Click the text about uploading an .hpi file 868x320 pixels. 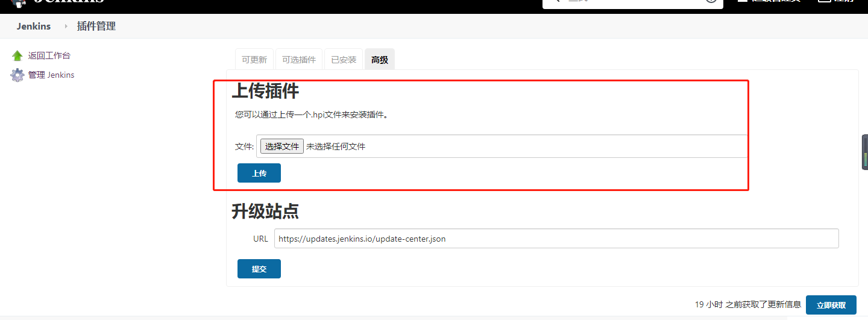(x=311, y=115)
